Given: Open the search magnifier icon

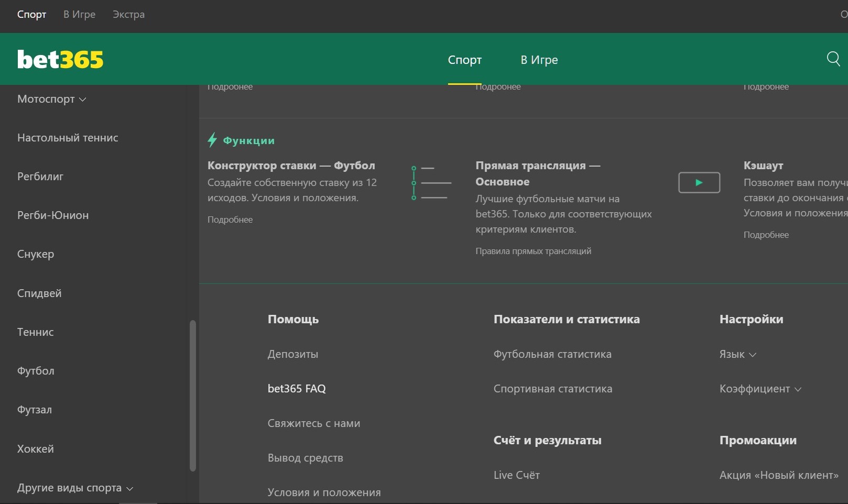Looking at the screenshot, I should coord(833,58).
